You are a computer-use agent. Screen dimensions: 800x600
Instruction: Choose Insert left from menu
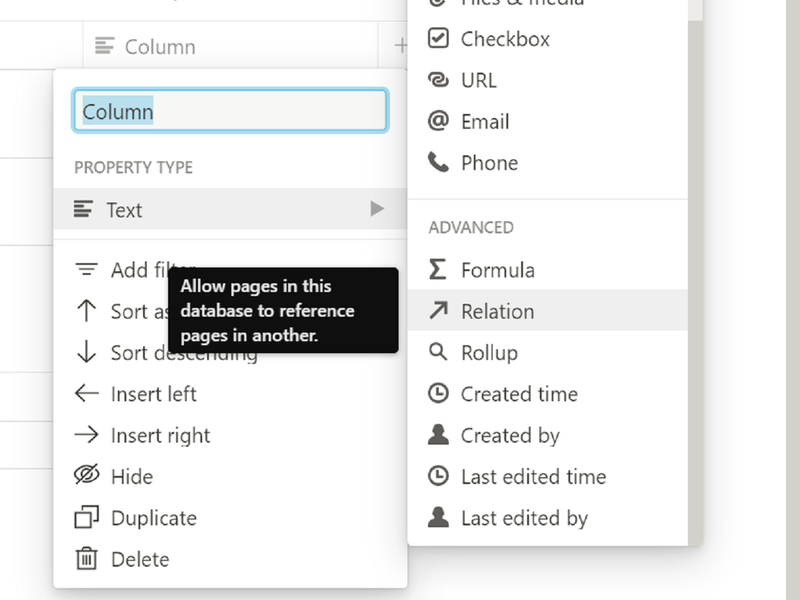153,394
